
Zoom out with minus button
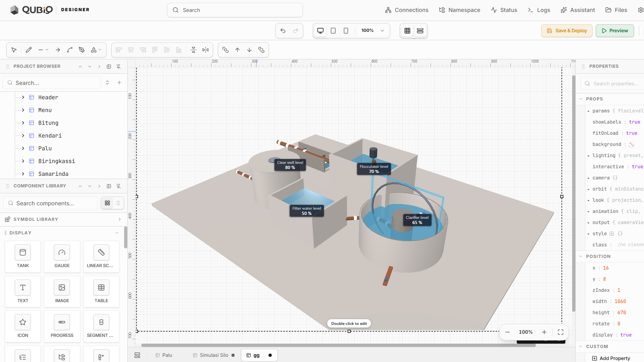coord(508,332)
